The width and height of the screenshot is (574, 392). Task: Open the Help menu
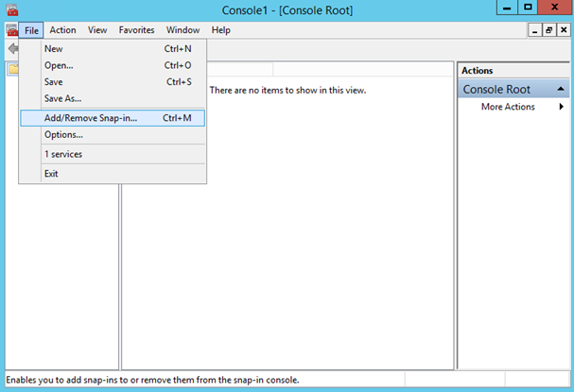(x=220, y=30)
